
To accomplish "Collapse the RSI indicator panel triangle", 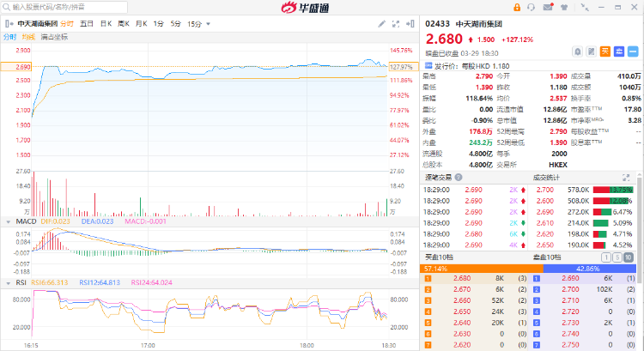I will coord(9,283).
